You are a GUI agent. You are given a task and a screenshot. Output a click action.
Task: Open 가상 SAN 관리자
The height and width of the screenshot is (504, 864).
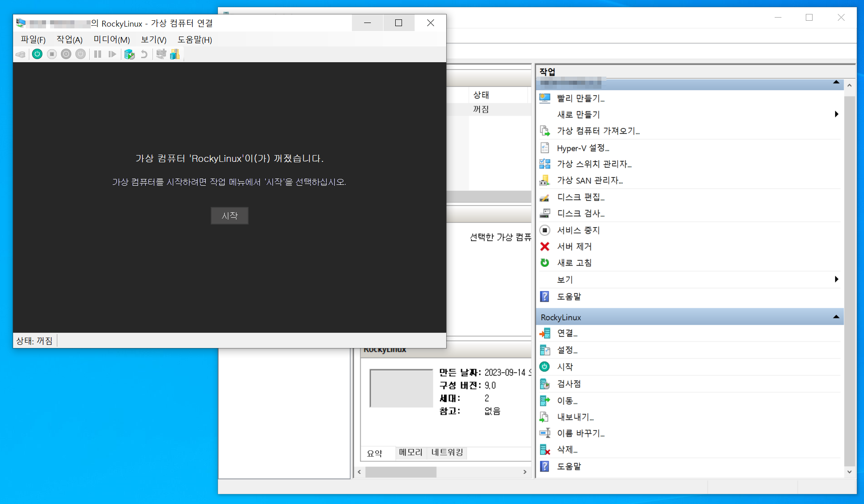pyautogui.click(x=590, y=180)
